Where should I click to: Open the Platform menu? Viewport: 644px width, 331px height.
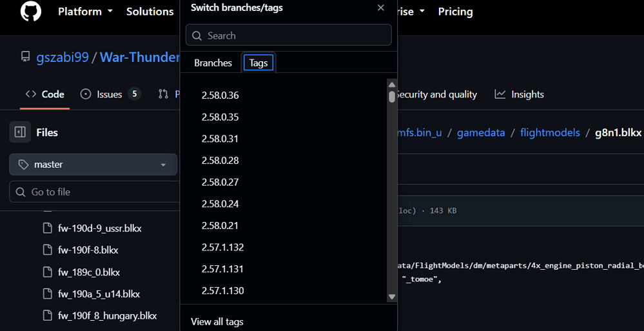click(x=86, y=12)
